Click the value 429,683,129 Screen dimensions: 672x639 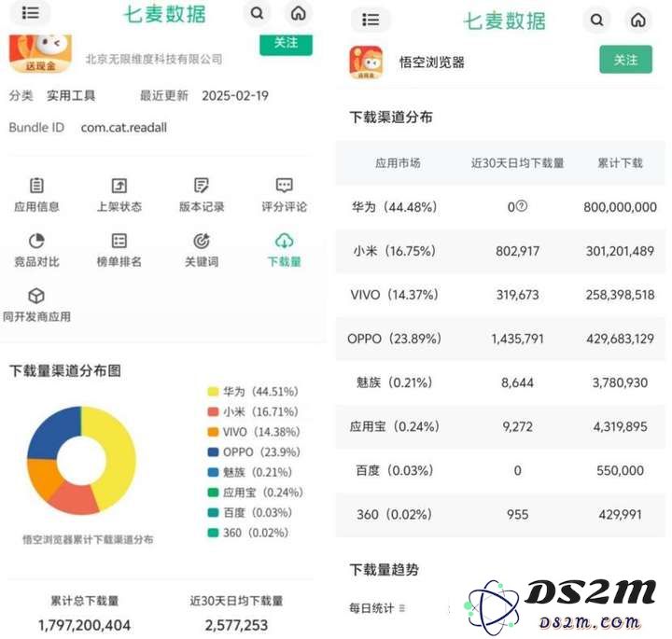pos(620,340)
